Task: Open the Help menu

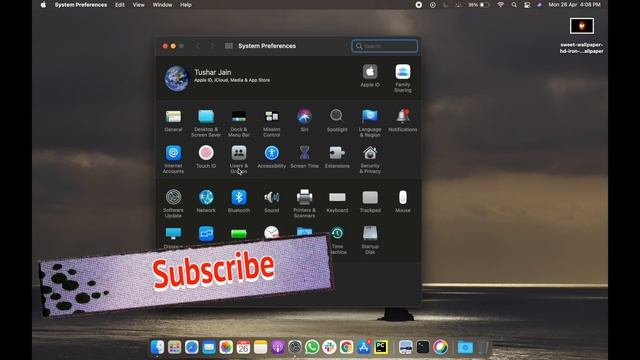Action: (186, 5)
